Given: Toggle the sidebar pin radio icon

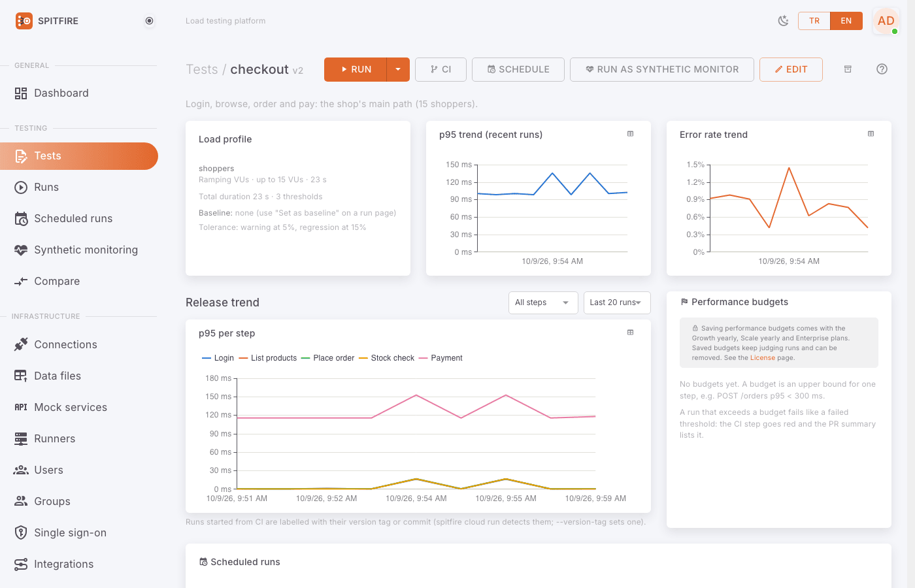Looking at the screenshot, I should click(x=149, y=21).
